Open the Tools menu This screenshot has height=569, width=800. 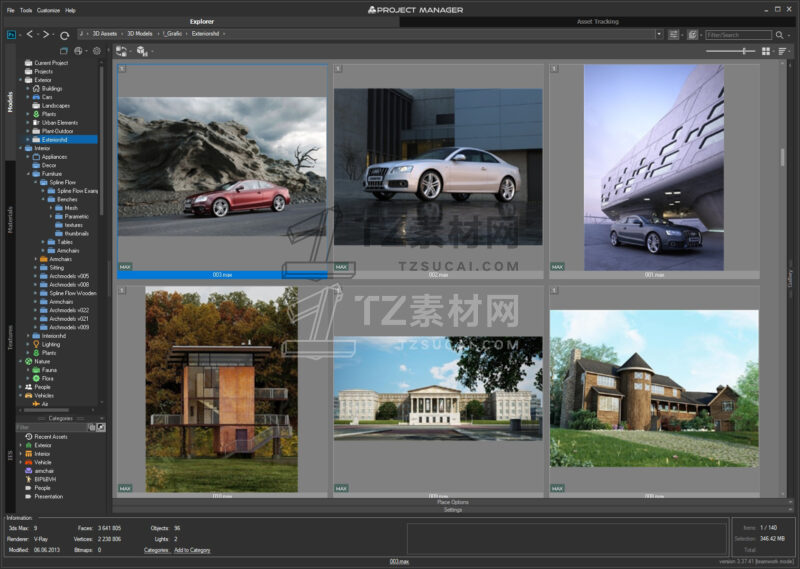(26, 10)
